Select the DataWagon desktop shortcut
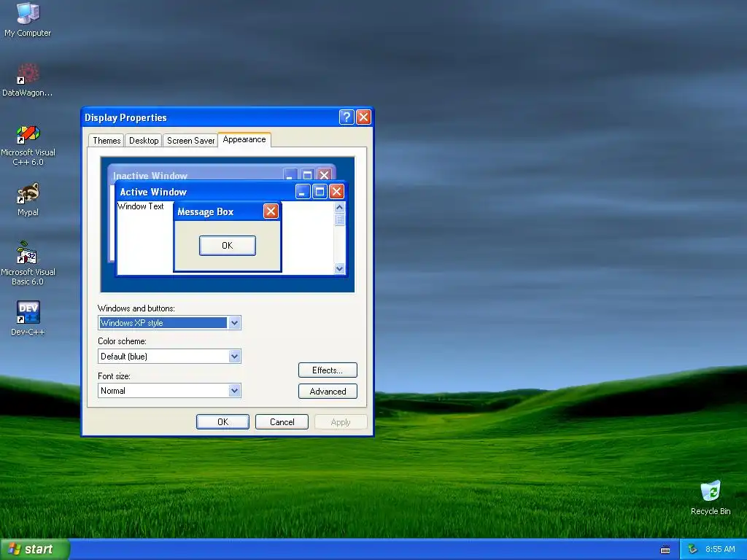747x560 pixels. pos(28,79)
